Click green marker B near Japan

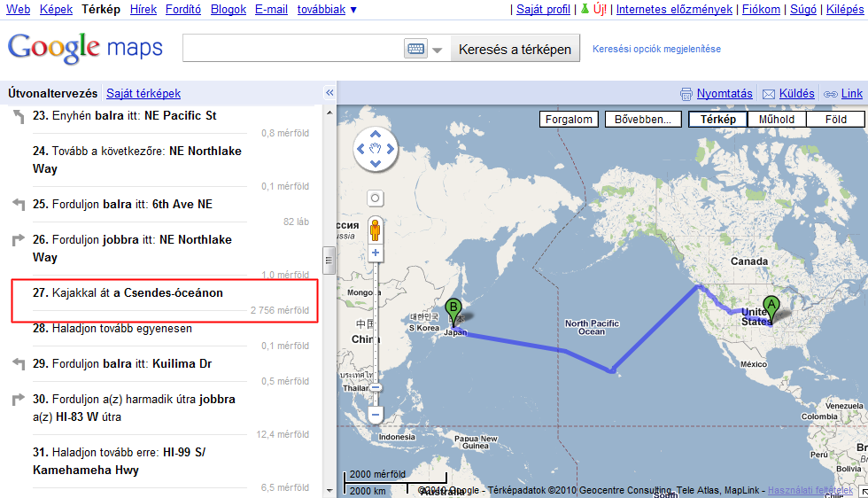pos(453,311)
